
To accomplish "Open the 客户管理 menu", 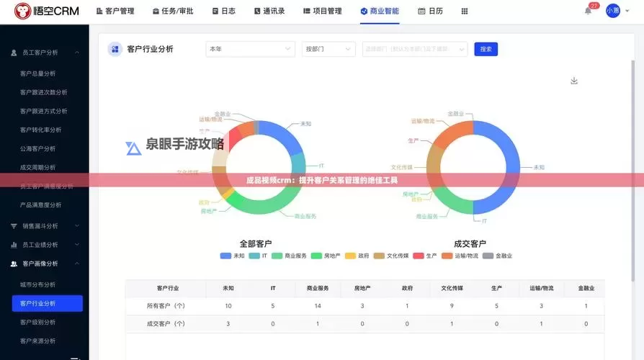I will click(115, 11).
